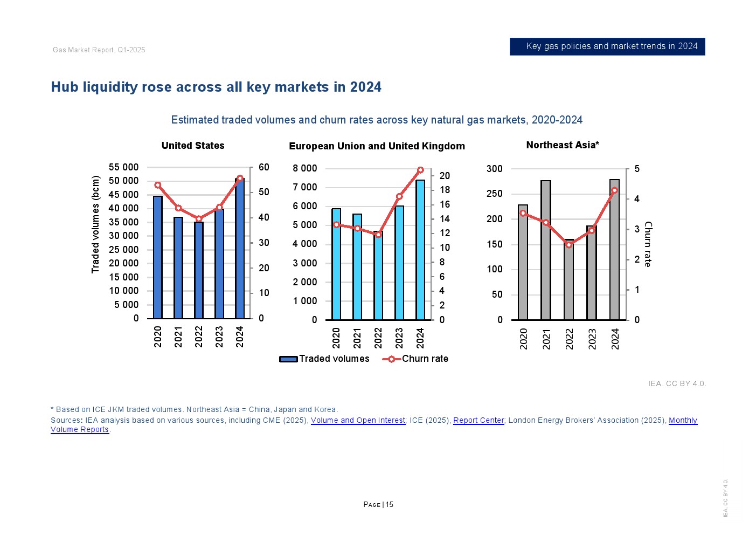
Task: Click the 2024 churn rate point in EU chart
Action: click(420, 170)
